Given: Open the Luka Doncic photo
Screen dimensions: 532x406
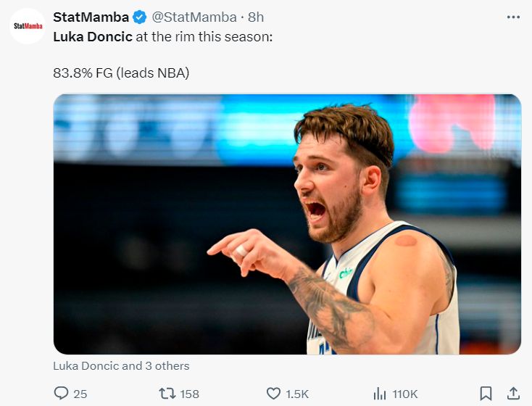Looking at the screenshot, I should click(x=287, y=224).
